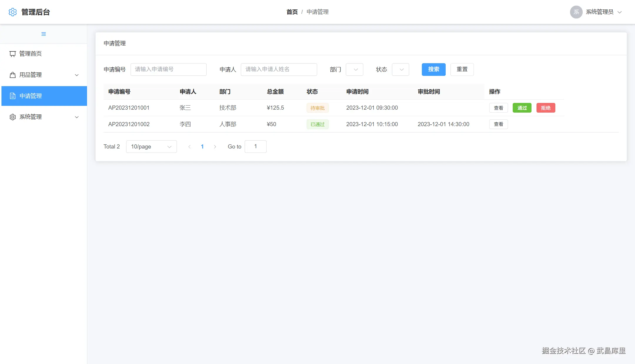Viewport: 635px width, 364px height.
Task: Collapse sidebar with the hamburger icon
Action: tap(44, 34)
